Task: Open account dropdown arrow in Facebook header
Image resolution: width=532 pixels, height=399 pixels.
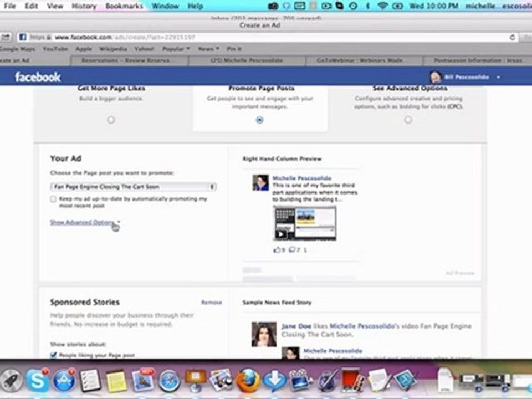Action: [x=498, y=78]
